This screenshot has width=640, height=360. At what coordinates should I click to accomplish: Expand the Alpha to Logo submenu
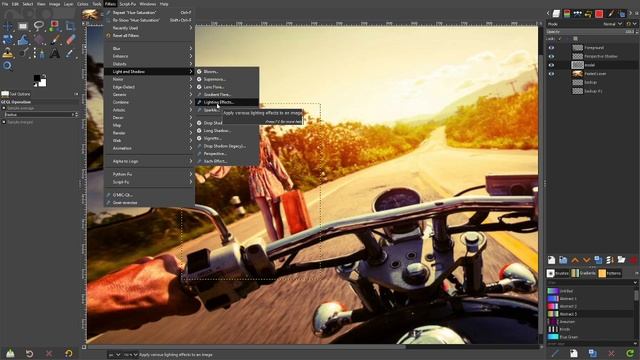[x=149, y=161]
